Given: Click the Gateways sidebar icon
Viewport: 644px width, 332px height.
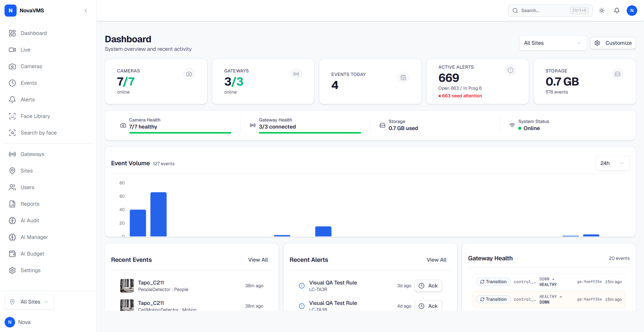Looking at the screenshot, I should 12,154.
